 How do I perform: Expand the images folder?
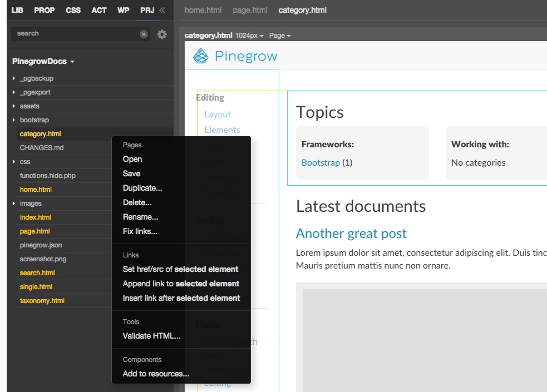pyautogui.click(x=13, y=203)
